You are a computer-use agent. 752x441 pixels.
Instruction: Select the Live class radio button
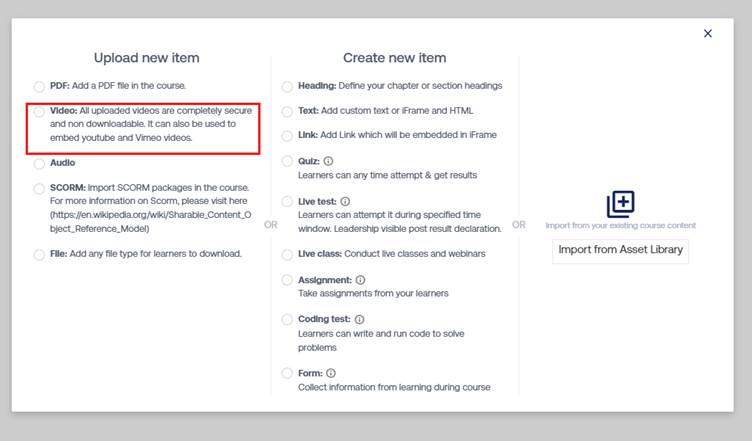288,255
